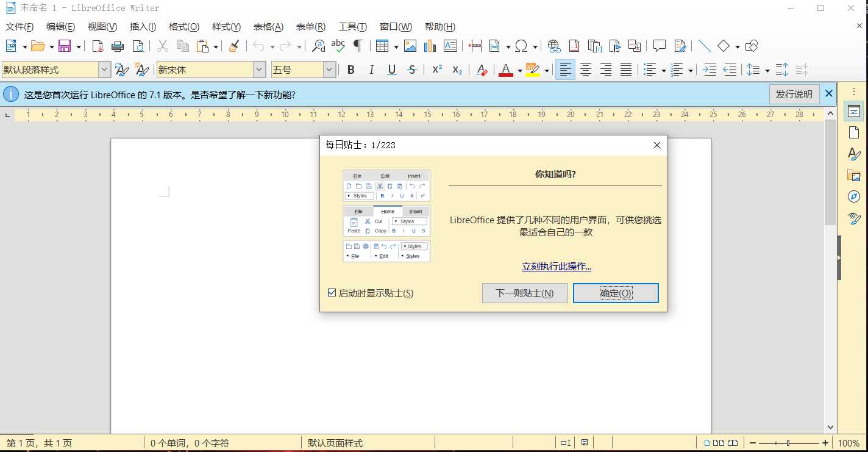Click the 立刻执行此操作 link
This screenshot has width=868, height=452.
(x=555, y=266)
